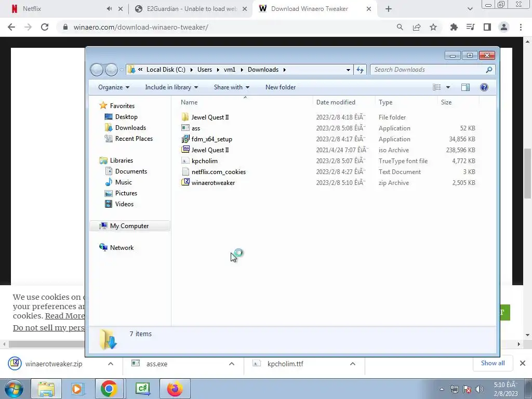The image size is (532, 399).
Task: Open Firefox from the taskbar
Action: 175,389
